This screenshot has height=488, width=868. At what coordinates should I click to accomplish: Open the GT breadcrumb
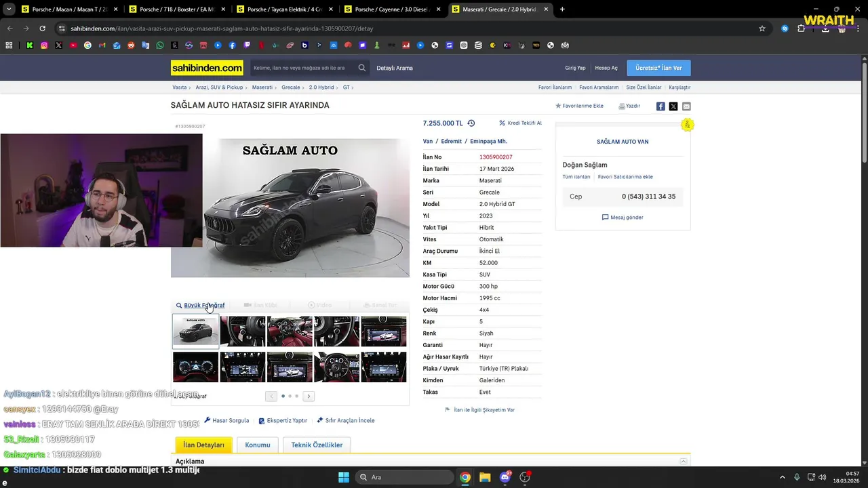tap(347, 87)
